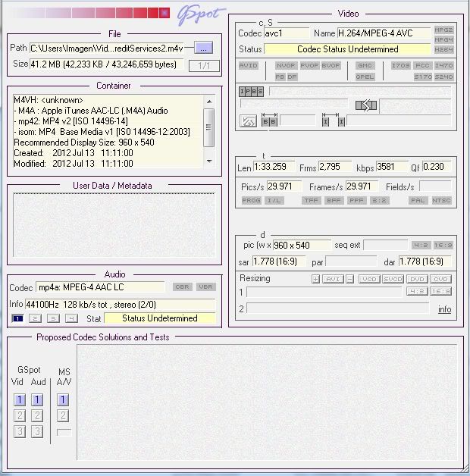Click the CVD resizing preset button
The image size is (470, 476).
[x=441, y=279]
